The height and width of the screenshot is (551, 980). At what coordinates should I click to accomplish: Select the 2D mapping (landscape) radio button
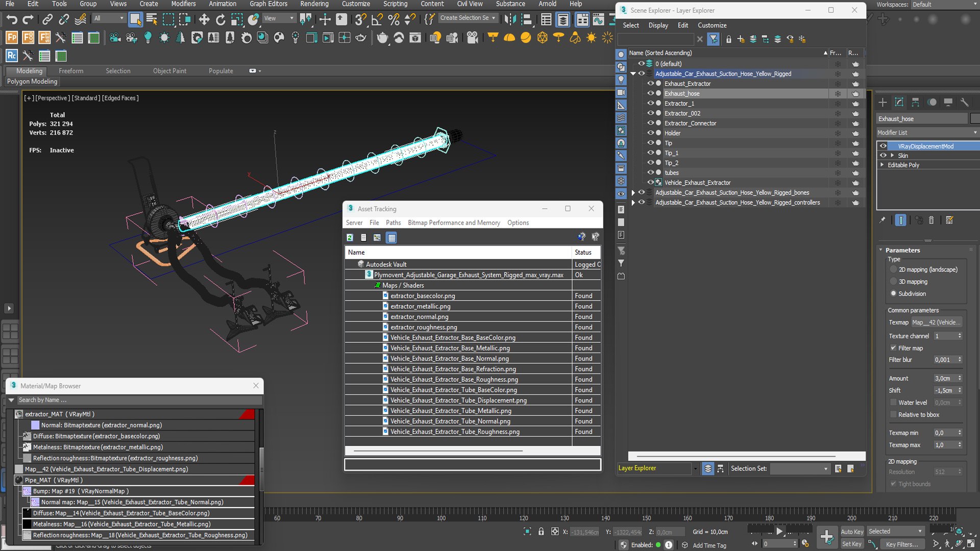coord(893,269)
